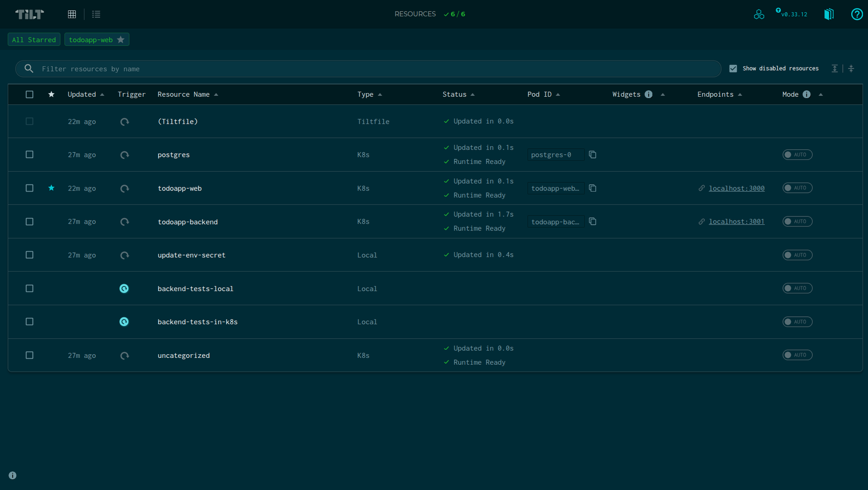Toggle Auto mode for update-env-secret

(798, 255)
